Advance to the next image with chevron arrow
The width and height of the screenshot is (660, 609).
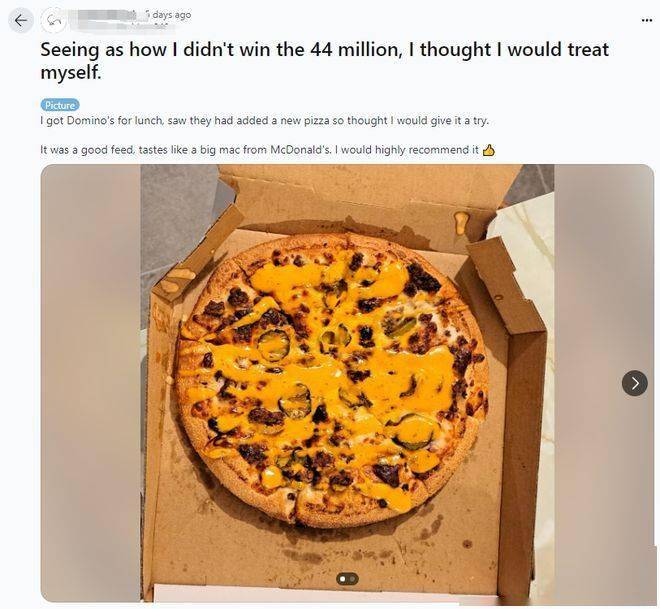635,383
